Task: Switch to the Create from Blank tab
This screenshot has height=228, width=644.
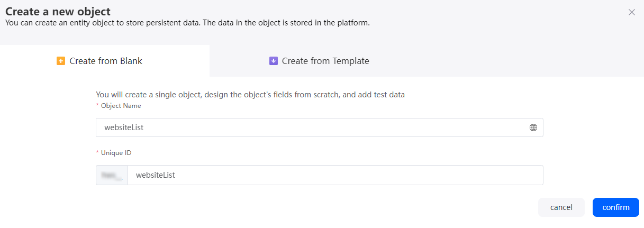Action: [x=105, y=61]
